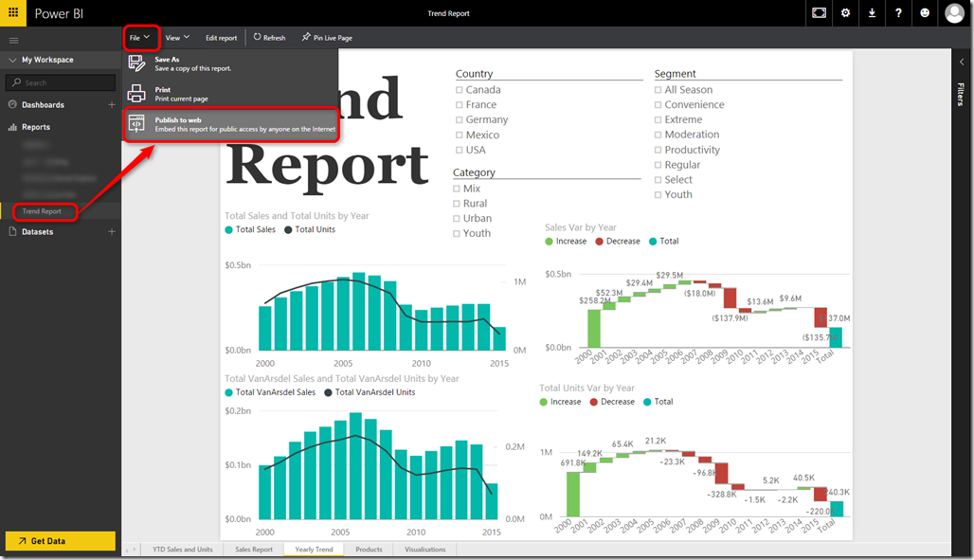Open the settings gear icon

coord(845,13)
